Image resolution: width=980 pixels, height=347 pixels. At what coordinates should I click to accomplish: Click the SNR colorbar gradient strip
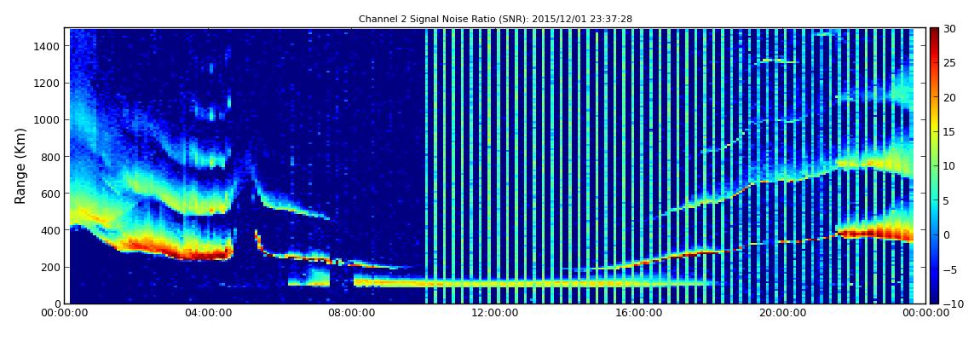[x=934, y=165]
